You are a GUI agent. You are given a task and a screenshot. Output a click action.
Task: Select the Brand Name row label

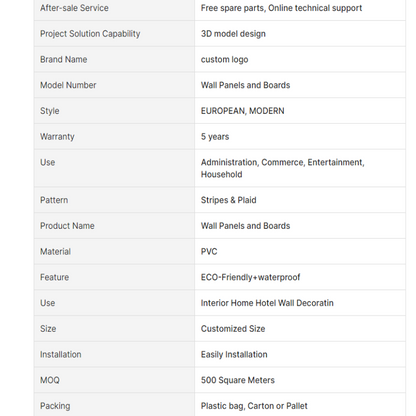click(x=64, y=59)
